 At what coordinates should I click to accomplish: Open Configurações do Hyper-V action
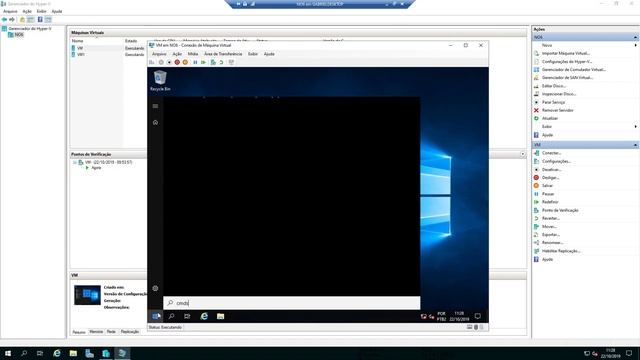(x=567, y=62)
